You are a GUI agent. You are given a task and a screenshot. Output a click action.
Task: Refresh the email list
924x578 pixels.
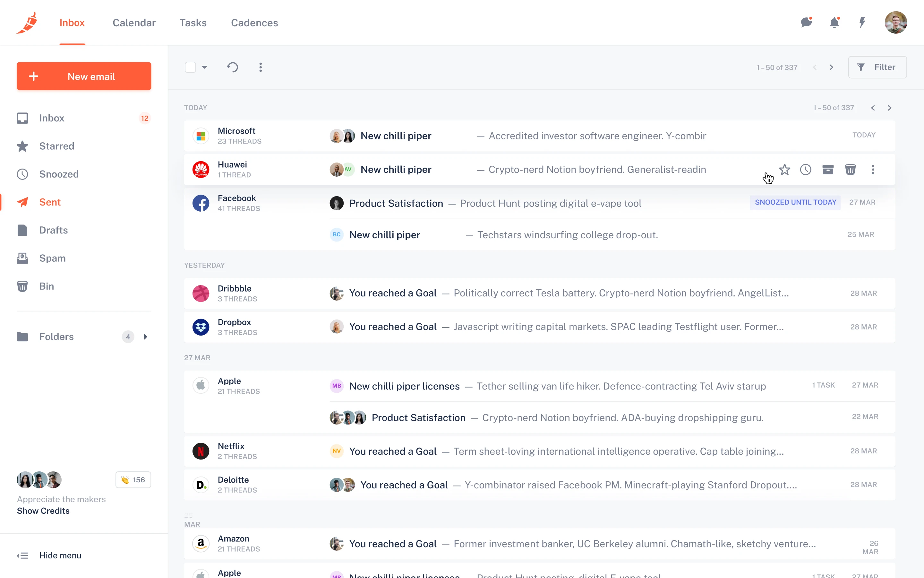point(233,67)
